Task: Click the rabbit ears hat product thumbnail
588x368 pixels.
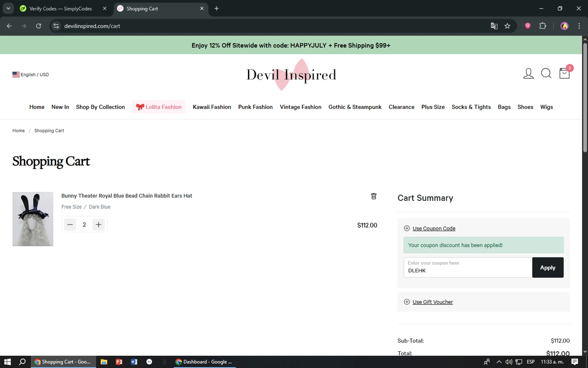Action: click(33, 219)
